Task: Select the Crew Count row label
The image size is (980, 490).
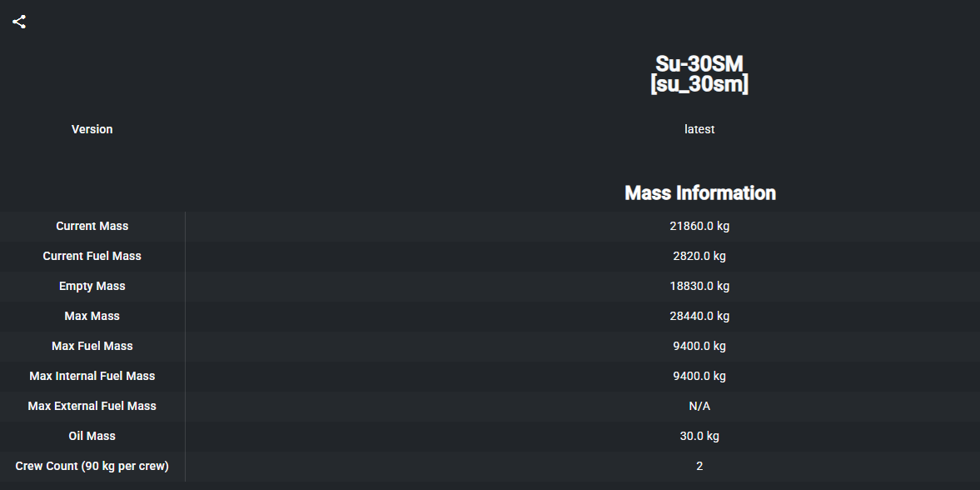Action: tap(92, 466)
